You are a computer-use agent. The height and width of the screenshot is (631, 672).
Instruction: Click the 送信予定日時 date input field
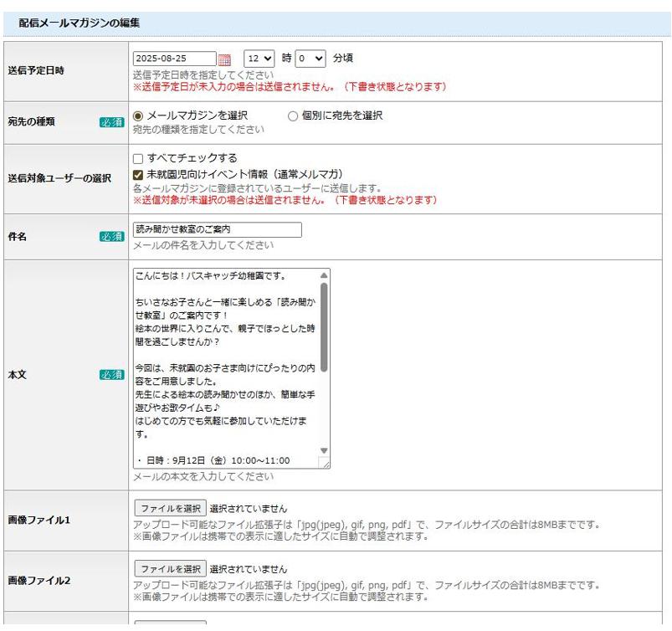[x=174, y=59]
